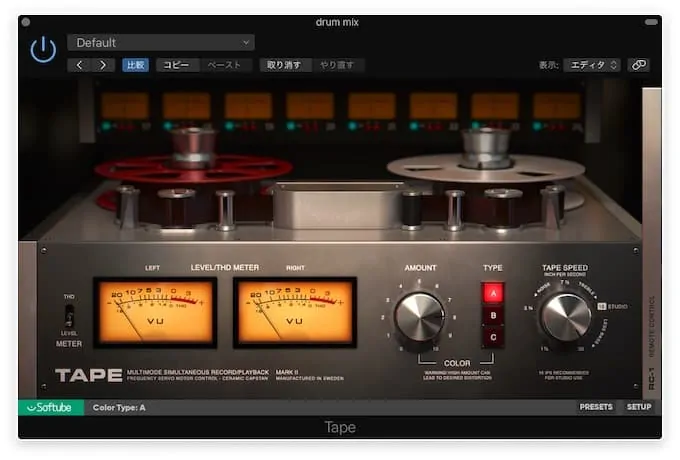
Task: Click the red supply tape reel
Action: pyautogui.click(x=193, y=169)
